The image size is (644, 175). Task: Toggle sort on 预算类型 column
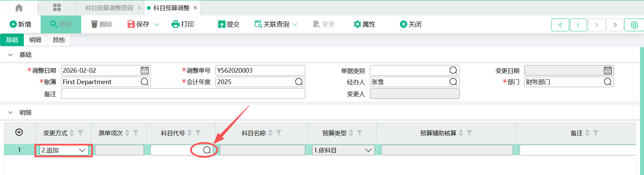pos(351,133)
